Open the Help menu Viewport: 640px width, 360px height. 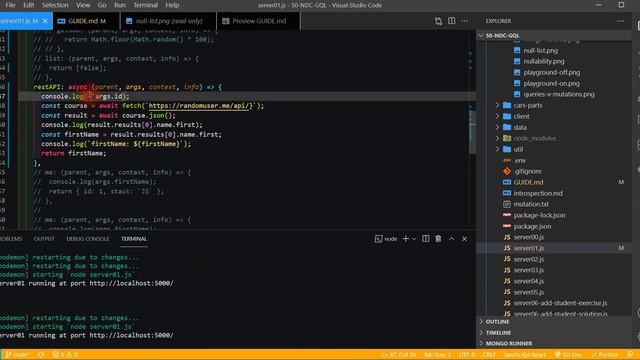(172, 5)
